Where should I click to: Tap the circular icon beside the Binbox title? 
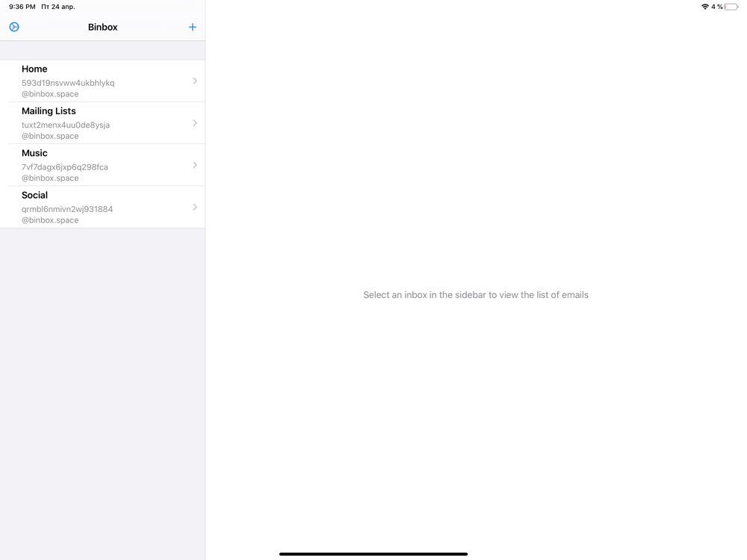[14, 27]
